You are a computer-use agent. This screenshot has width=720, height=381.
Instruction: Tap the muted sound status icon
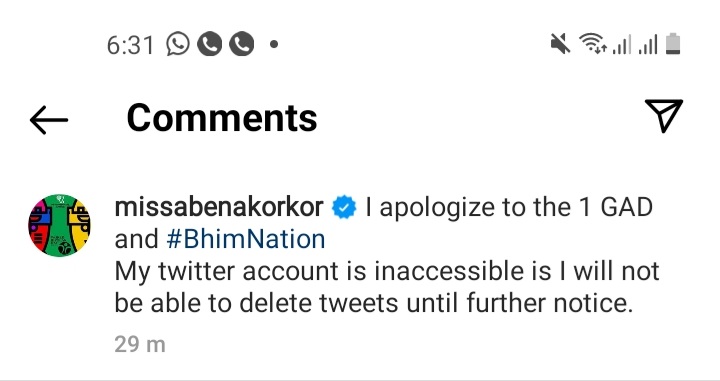[x=560, y=44]
